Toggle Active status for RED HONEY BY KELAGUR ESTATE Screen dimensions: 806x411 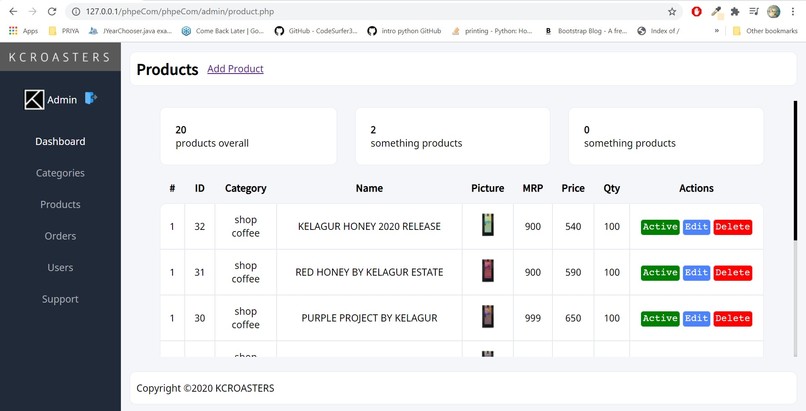point(660,272)
